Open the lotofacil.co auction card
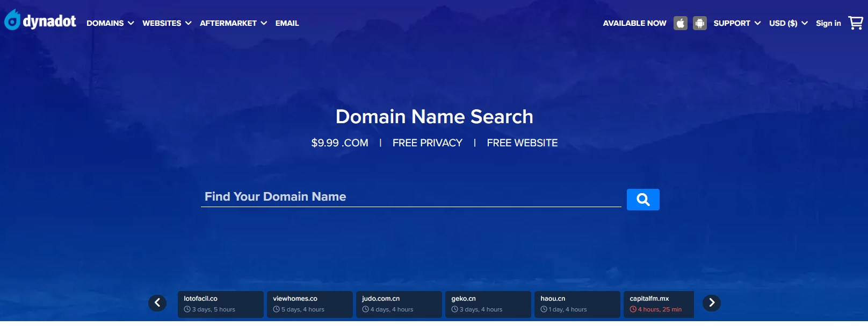The width and height of the screenshot is (868, 326). coord(221,304)
